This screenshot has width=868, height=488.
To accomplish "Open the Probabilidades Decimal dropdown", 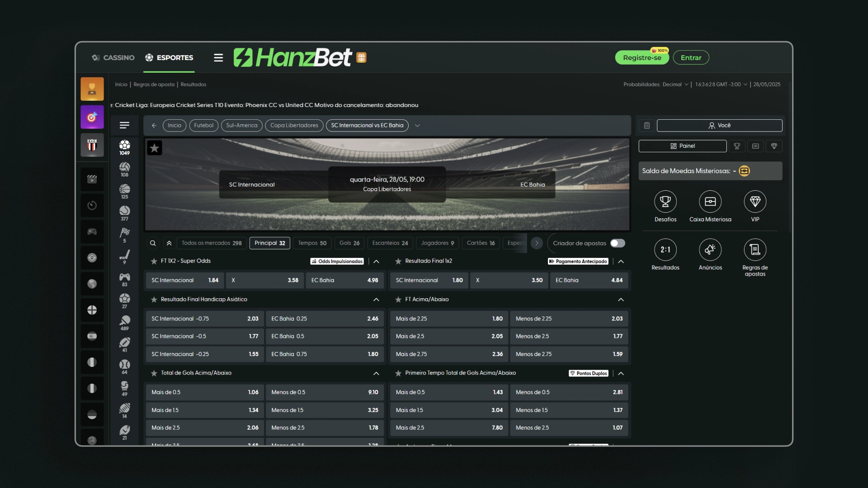I will point(675,84).
